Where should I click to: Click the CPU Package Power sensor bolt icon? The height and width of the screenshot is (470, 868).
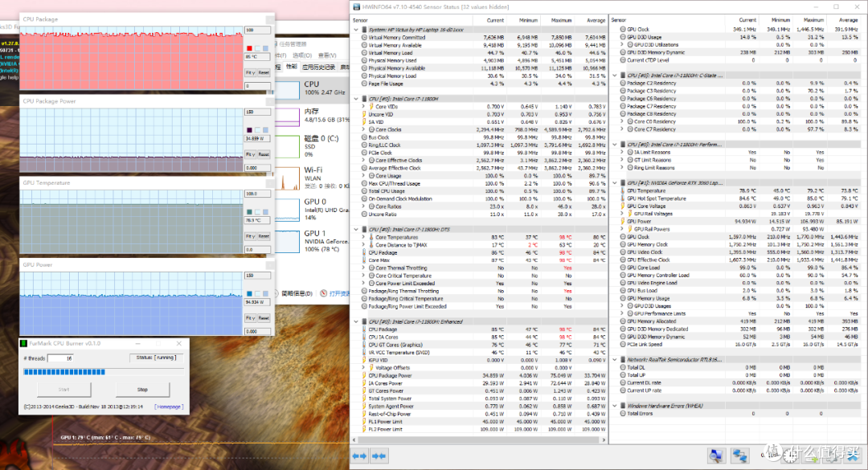[x=364, y=375]
